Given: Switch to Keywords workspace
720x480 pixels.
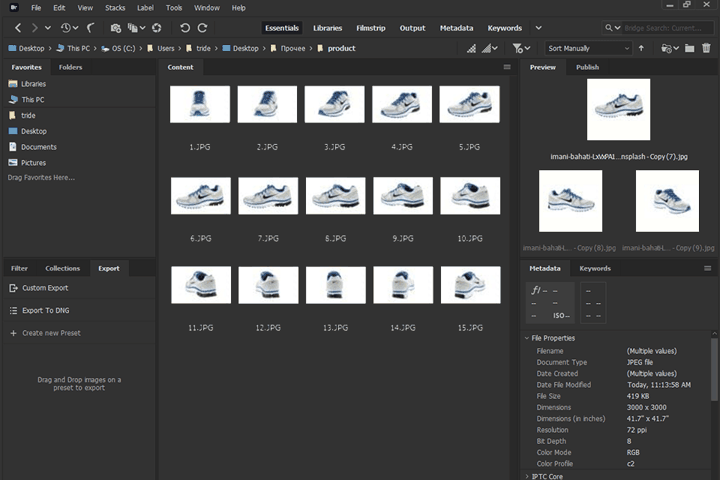Looking at the screenshot, I should (x=505, y=28).
